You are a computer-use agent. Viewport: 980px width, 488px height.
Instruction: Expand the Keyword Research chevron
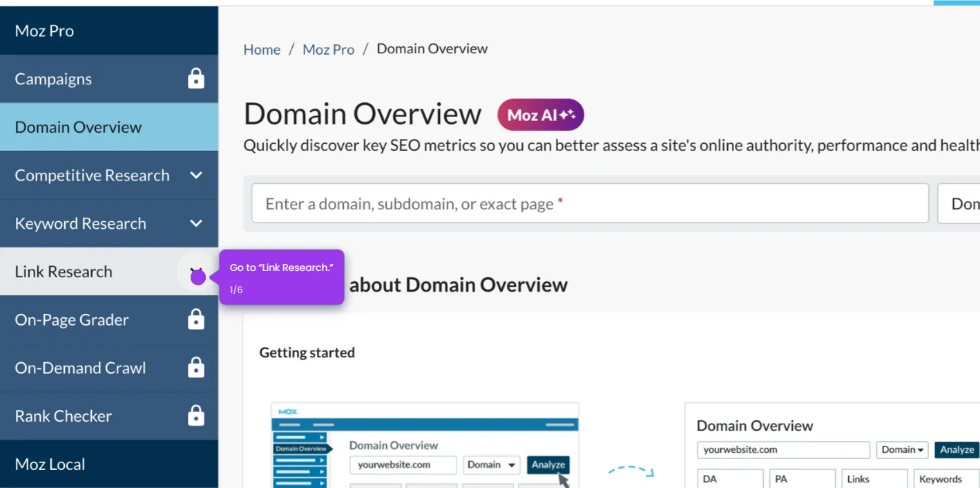pos(196,223)
